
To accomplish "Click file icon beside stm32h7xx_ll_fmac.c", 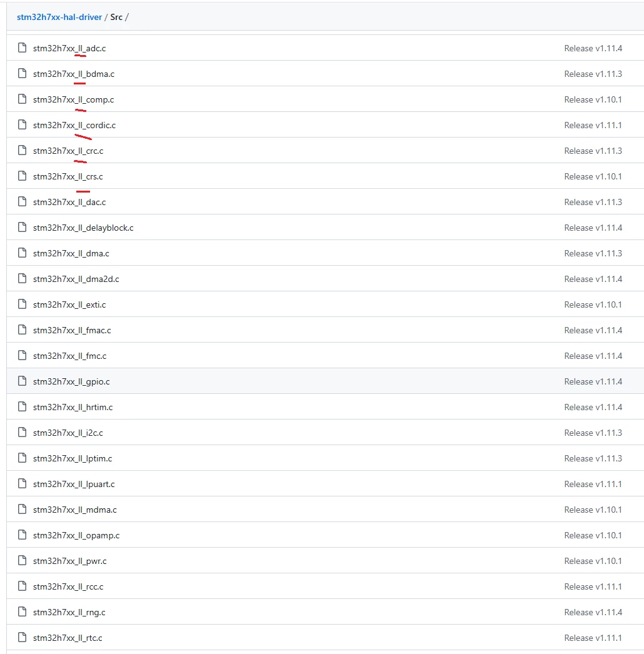I will [x=22, y=330].
